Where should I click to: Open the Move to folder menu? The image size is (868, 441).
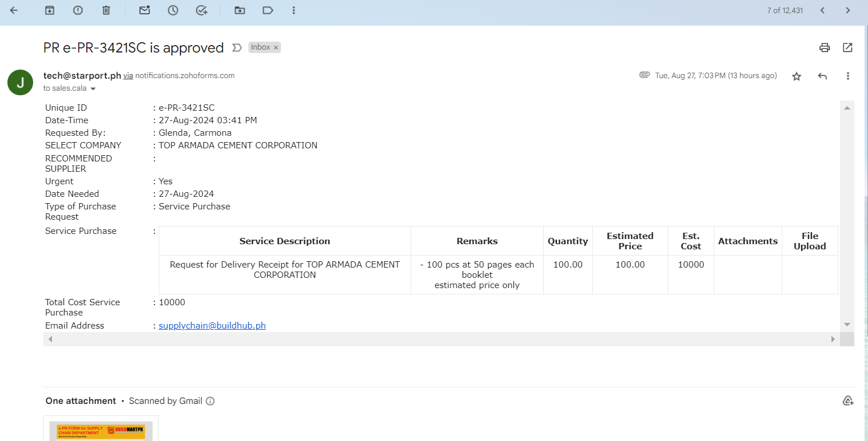(x=240, y=10)
